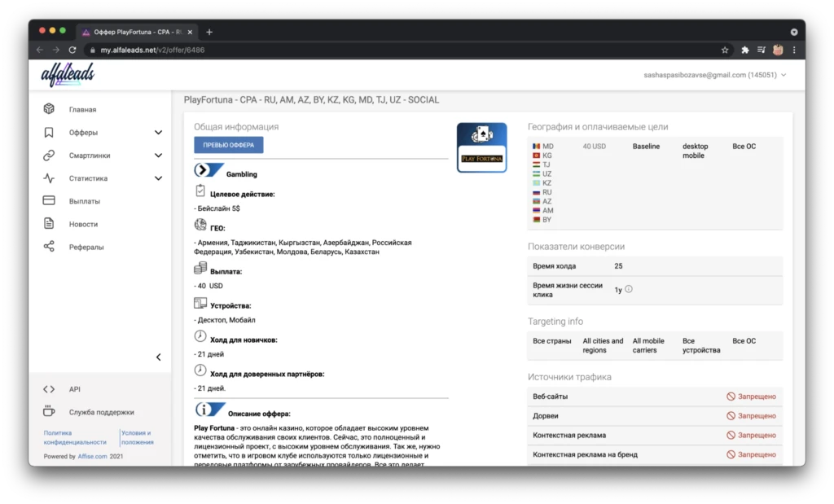834x504 pixels.
Task: Expand the Смартлинки submenu chevron
Action: [x=159, y=156]
